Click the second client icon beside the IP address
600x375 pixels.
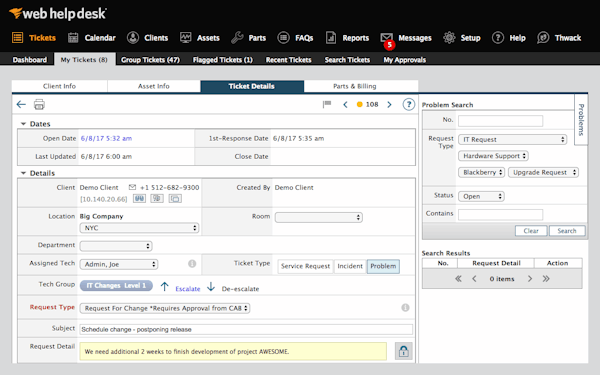pos(157,199)
